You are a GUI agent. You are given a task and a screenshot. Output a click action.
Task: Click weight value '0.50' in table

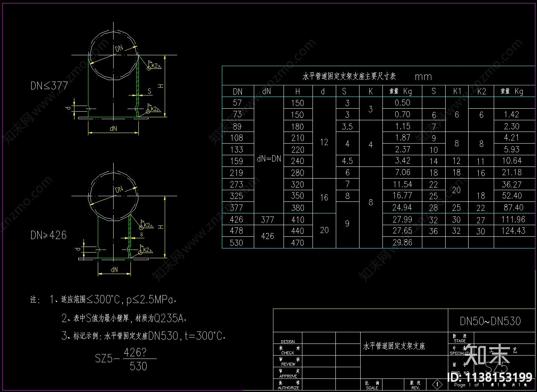coord(402,103)
